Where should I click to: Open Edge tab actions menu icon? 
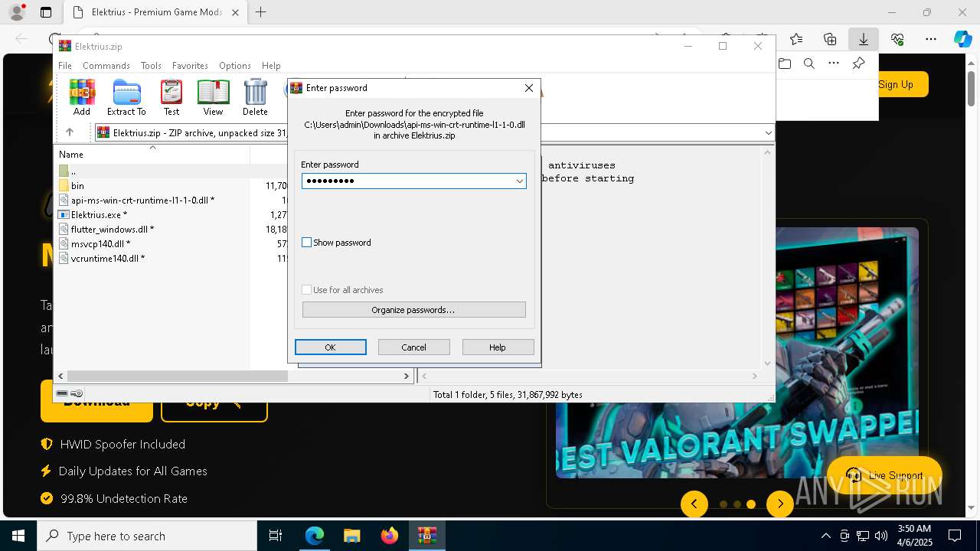coord(46,12)
